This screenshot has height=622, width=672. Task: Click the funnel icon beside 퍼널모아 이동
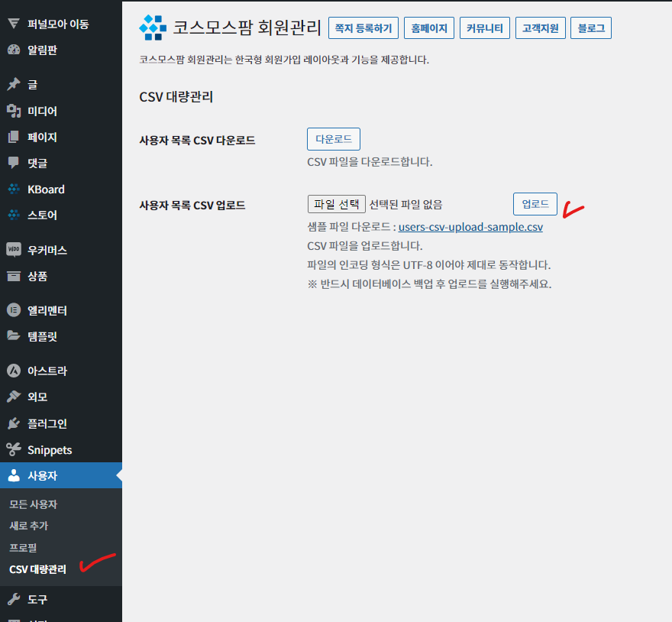click(14, 24)
